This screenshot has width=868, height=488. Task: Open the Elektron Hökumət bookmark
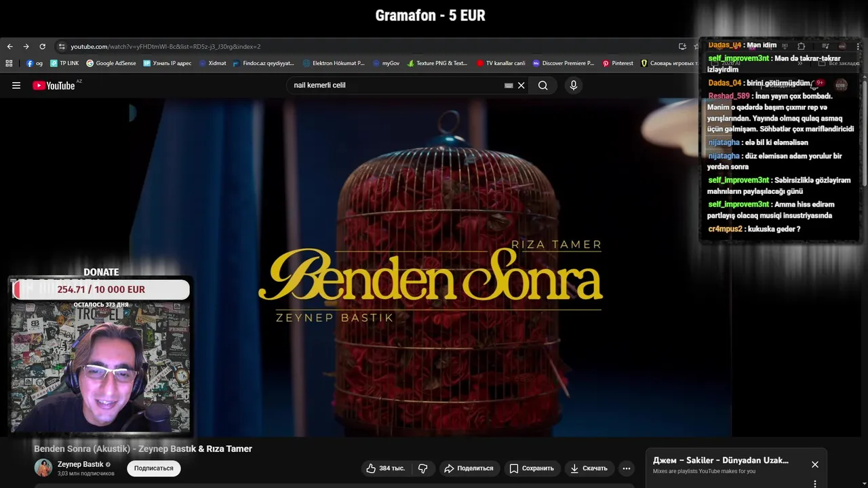pos(334,63)
